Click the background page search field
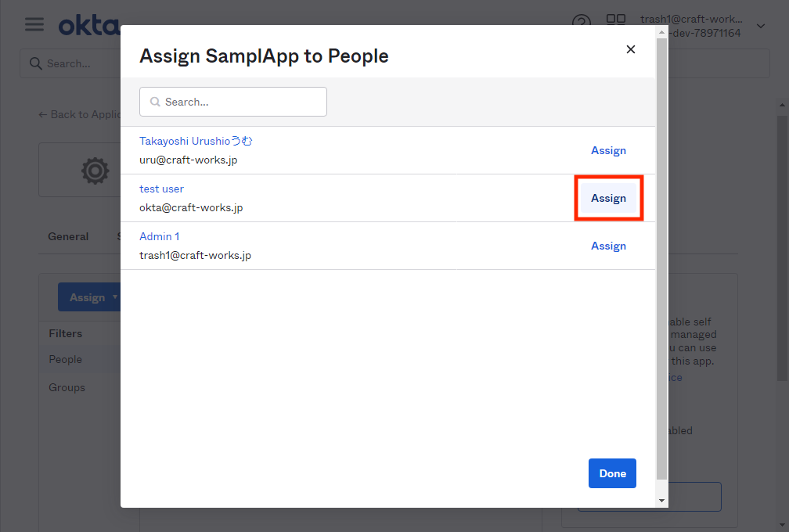This screenshot has height=532, width=789. (70, 63)
